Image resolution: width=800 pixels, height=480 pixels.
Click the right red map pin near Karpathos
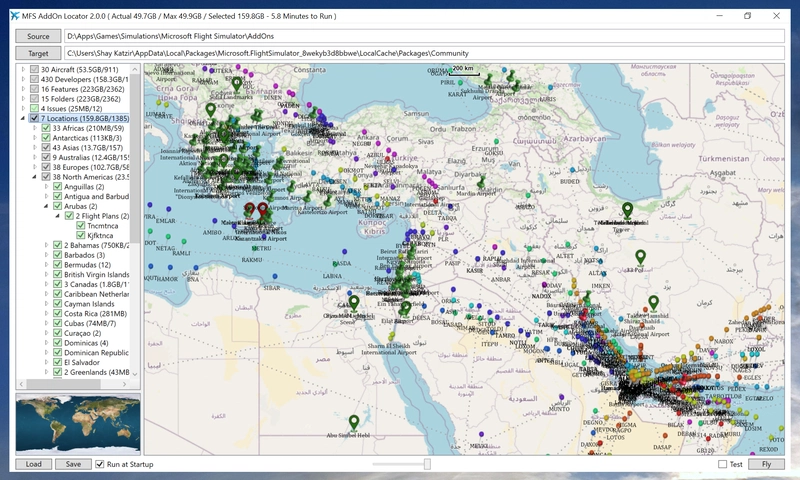(x=262, y=209)
